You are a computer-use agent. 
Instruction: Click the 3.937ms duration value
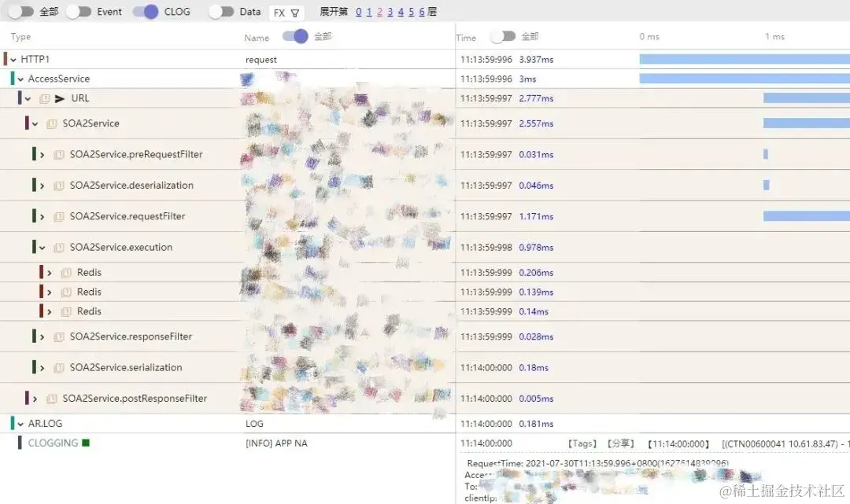[x=536, y=60]
